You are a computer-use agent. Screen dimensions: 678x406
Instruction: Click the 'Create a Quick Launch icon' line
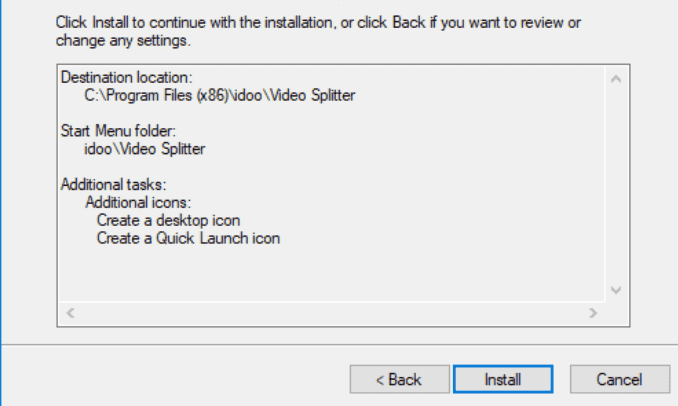click(188, 238)
